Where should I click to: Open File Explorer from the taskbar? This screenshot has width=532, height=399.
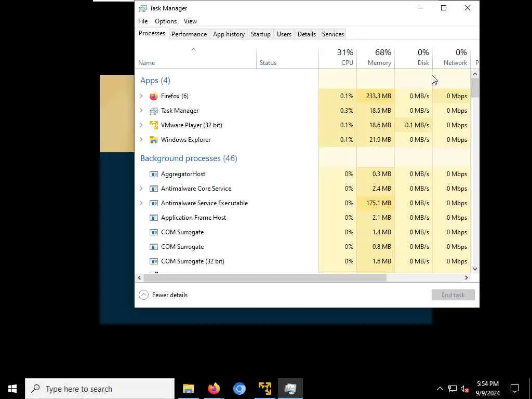click(188, 389)
